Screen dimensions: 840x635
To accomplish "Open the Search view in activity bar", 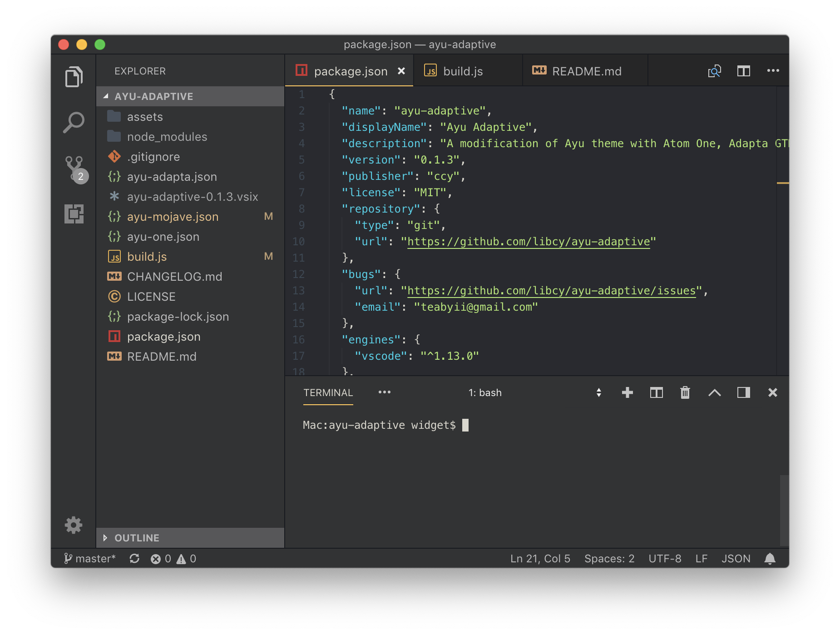I will pyautogui.click(x=74, y=122).
